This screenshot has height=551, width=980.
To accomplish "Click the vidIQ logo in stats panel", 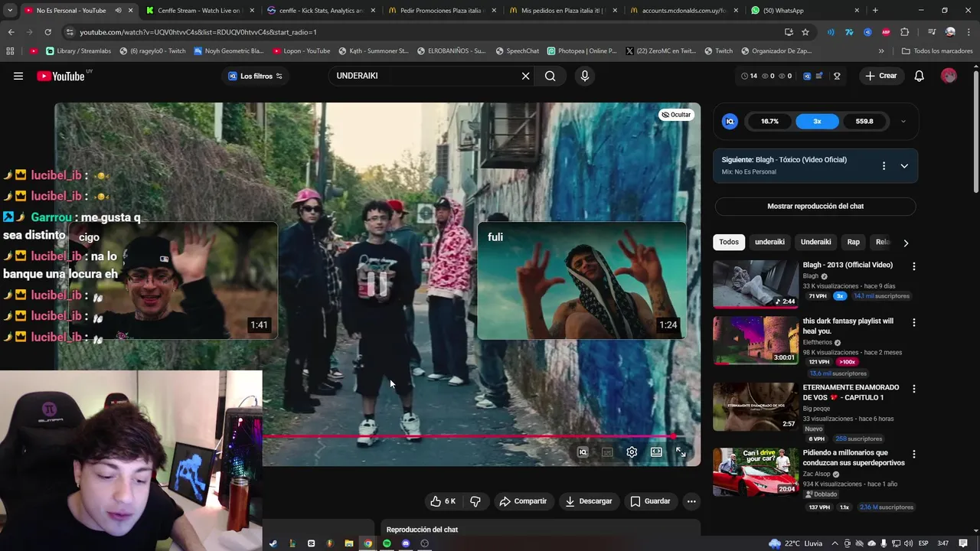I will (730, 121).
